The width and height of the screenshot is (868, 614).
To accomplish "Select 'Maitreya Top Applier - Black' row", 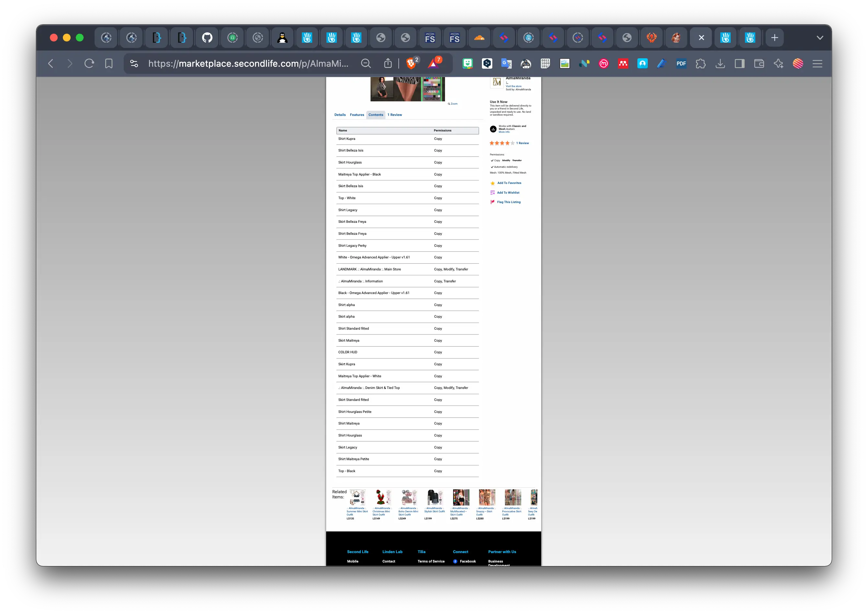I will coord(407,174).
